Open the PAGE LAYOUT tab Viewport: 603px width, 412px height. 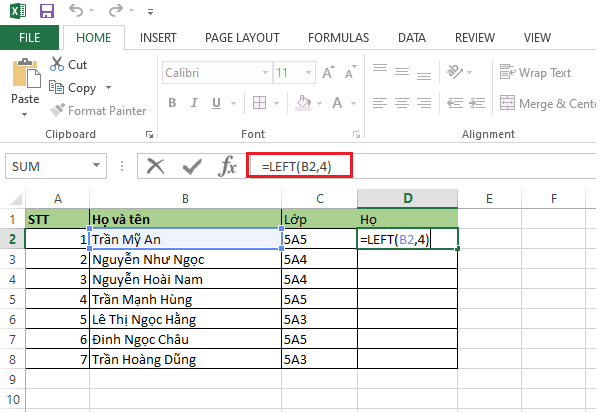242,37
